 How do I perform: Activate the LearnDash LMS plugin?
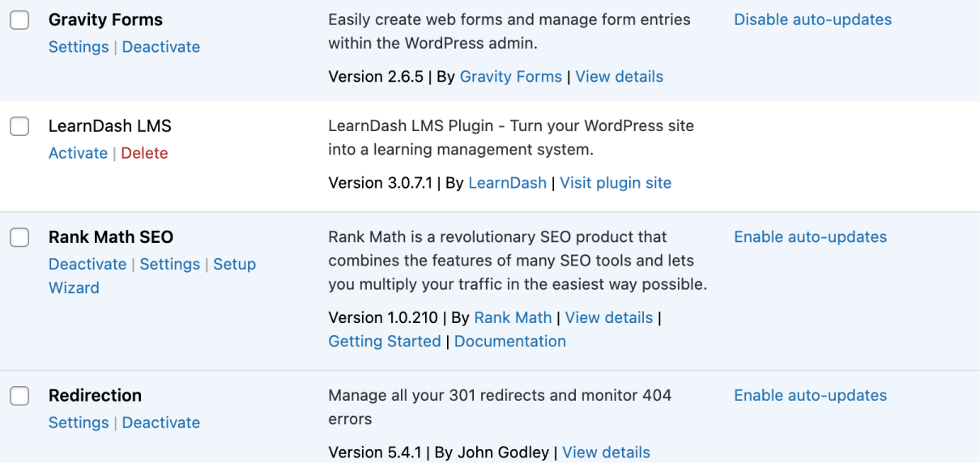click(78, 153)
